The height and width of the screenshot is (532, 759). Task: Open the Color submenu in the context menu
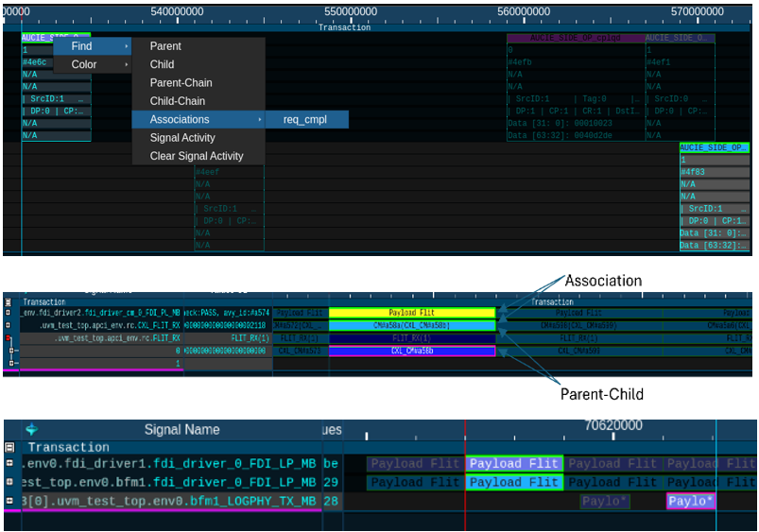tap(92, 64)
